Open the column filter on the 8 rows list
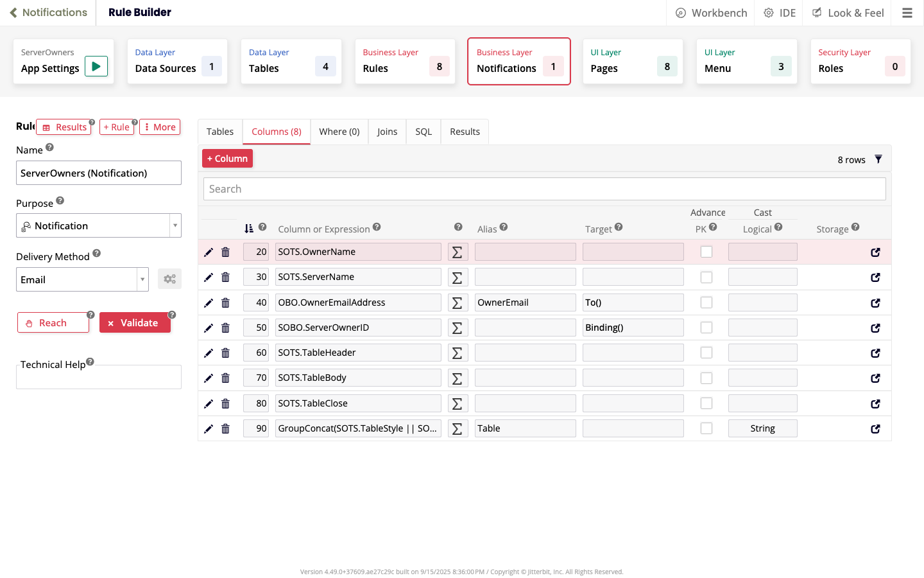 [x=878, y=159]
